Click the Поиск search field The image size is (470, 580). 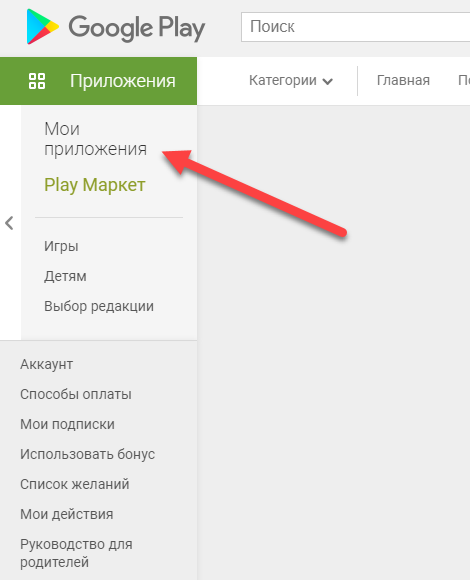tap(355, 27)
